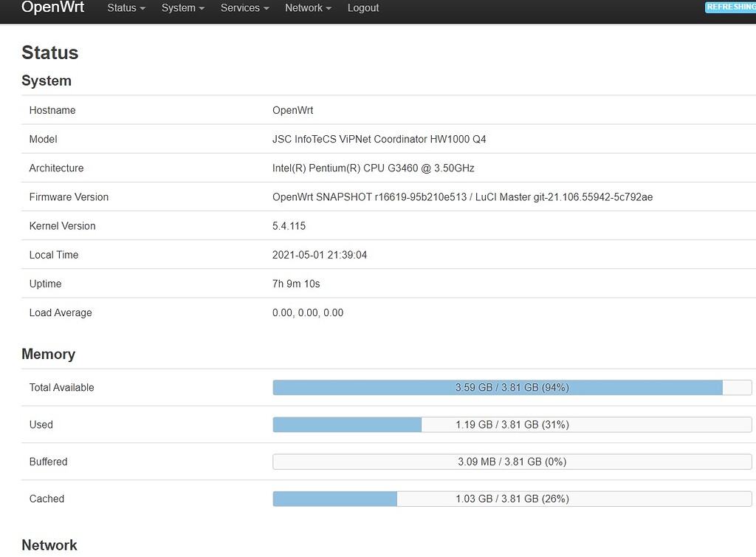Click the Status page heading
756x557 pixels.
49,52
